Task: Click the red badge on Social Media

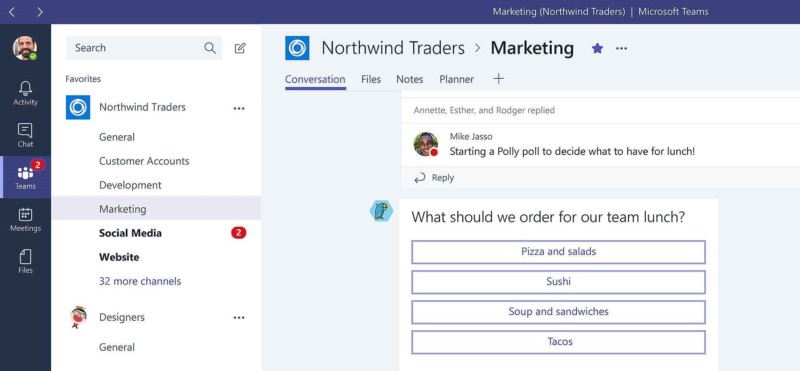Action: coord(238,233)
